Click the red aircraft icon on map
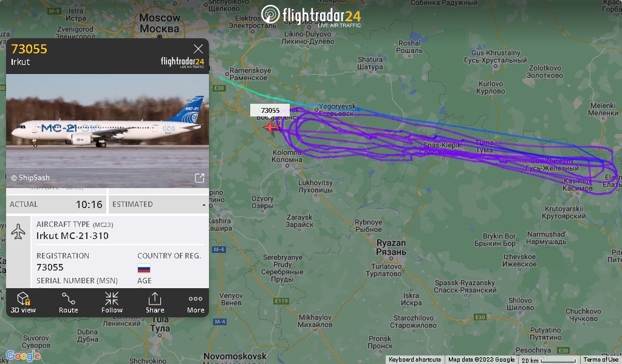 click(x=272, y=127)
